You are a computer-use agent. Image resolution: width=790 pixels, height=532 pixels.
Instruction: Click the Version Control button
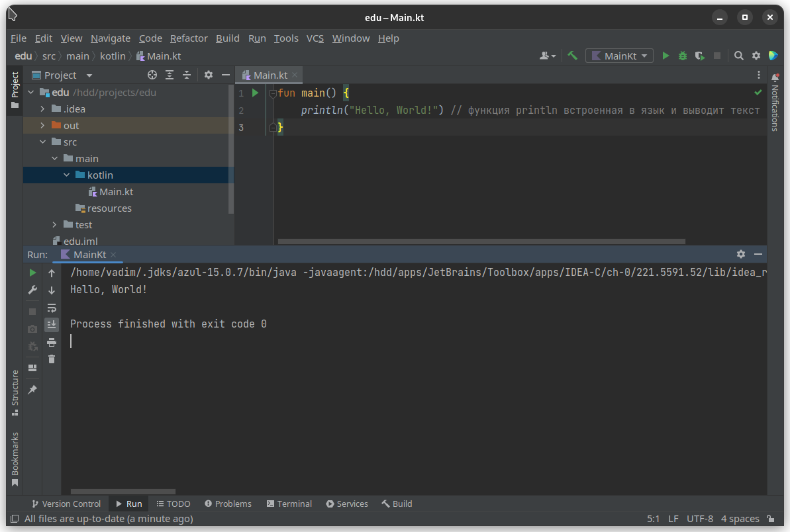(66, 504)
